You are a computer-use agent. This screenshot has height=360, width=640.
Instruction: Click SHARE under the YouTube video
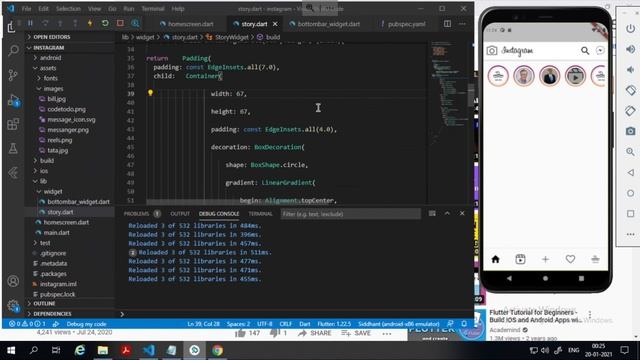click(315, 333)
